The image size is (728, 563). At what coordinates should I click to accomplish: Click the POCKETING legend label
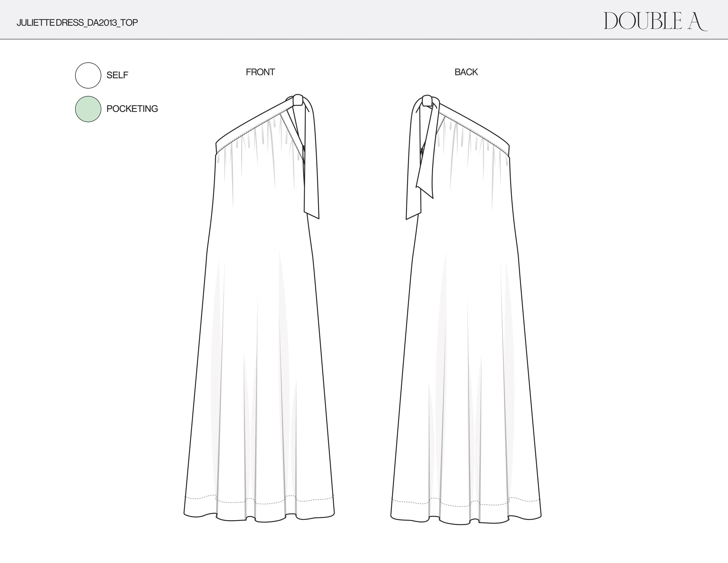pyautogui.click(x=132, y=109)
